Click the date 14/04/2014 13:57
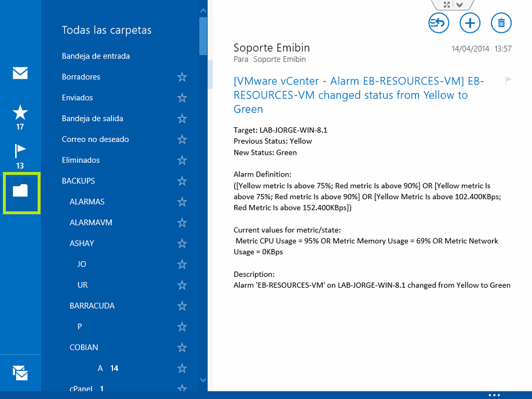Image resolution: width=532 pixels, height=399 pixels. pyautogui.click(x=481, y=49)
